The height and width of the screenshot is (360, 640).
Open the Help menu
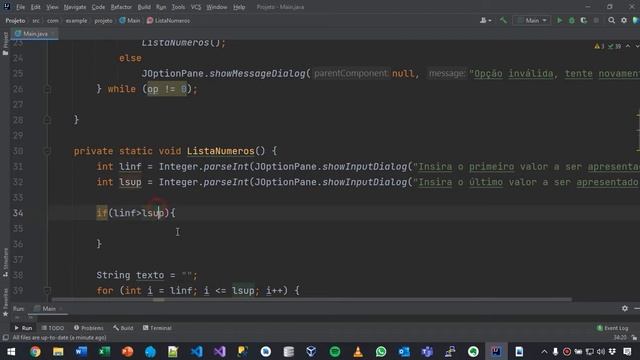point(239,7)
